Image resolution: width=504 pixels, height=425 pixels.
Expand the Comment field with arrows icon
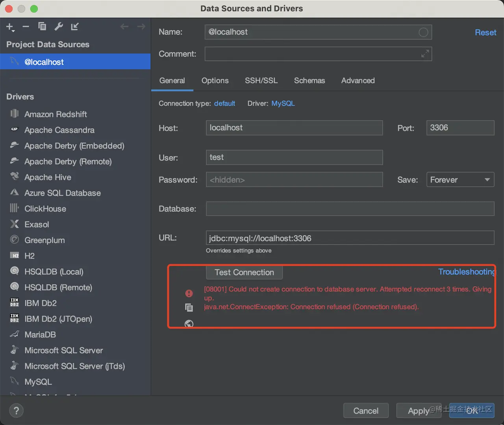(x=425, y=54)
